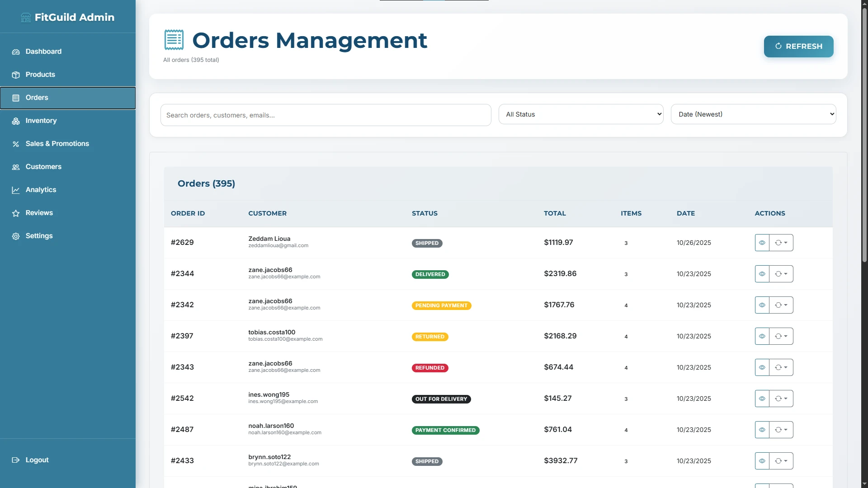Click the DELIVERED badge of order #2344

pos(430,274)
